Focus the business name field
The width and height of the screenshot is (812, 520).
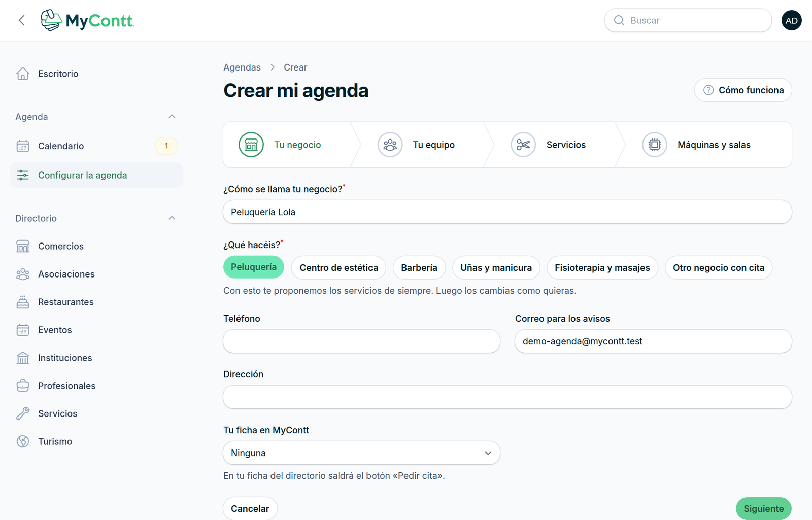[x=507, y=212]
